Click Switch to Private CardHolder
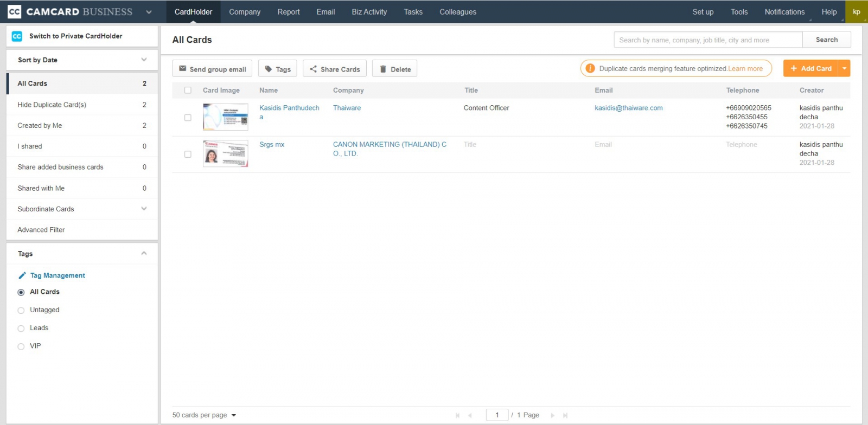 point(75,36)
